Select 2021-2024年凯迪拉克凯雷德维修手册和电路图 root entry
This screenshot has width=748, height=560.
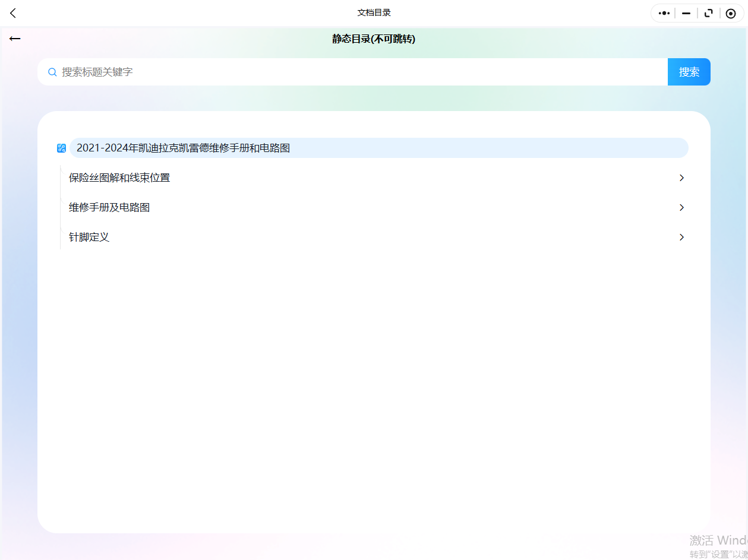[x=378, y=148]
